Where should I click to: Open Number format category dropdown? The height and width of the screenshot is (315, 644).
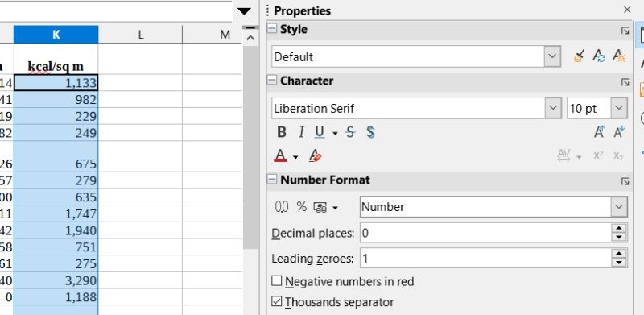[x=619, y=207]
